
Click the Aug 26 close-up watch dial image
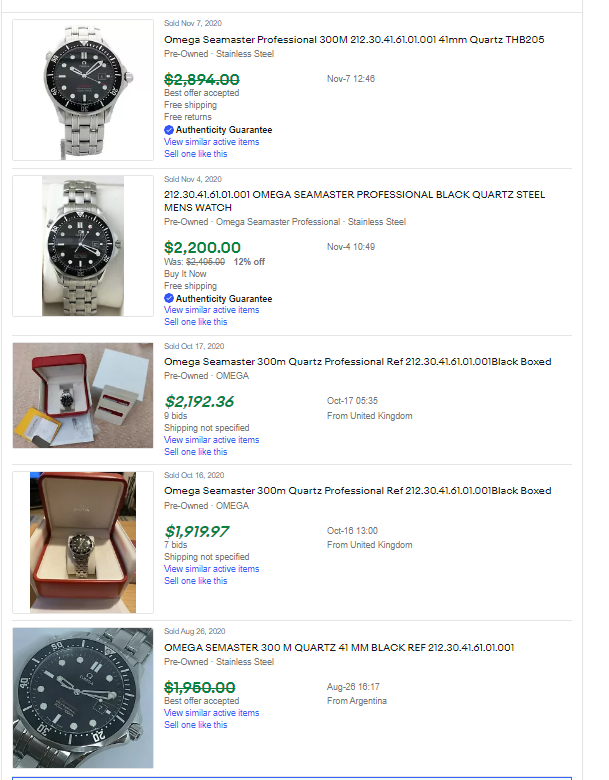click(83, 698)
